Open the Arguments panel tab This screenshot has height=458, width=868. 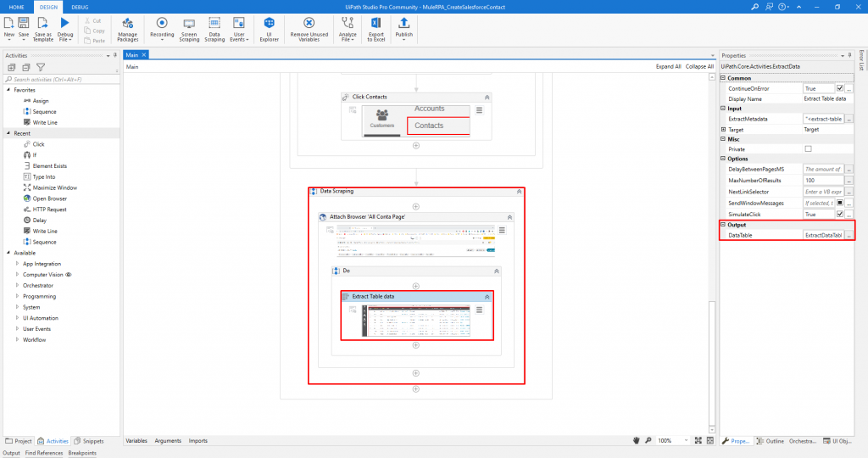tap(168, 441)
